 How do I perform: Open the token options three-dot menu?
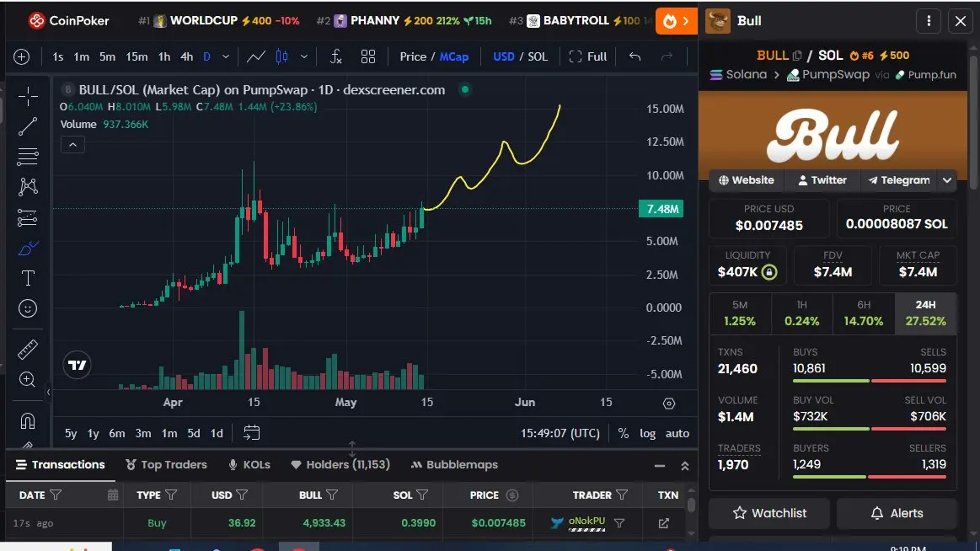click(x=929, y=20)
